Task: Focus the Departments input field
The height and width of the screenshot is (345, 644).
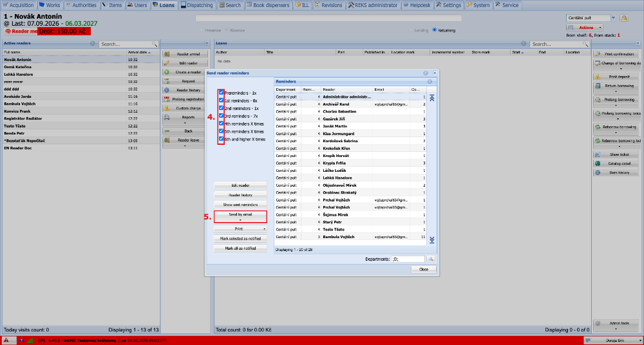Action: [408, 259]
